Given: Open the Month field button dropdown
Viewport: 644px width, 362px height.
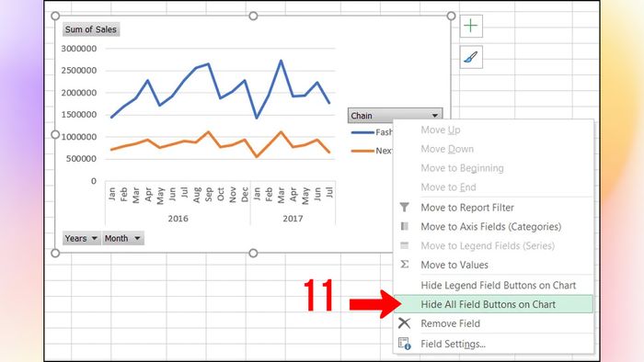Looking at the screenshot, I should click(137, 238).
